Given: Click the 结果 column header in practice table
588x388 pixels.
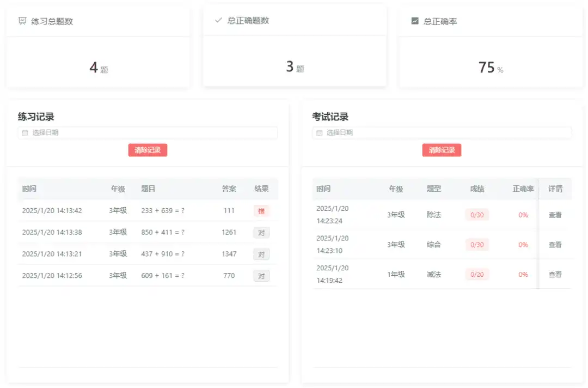Looking at the screenshot, I should point(261,189).
